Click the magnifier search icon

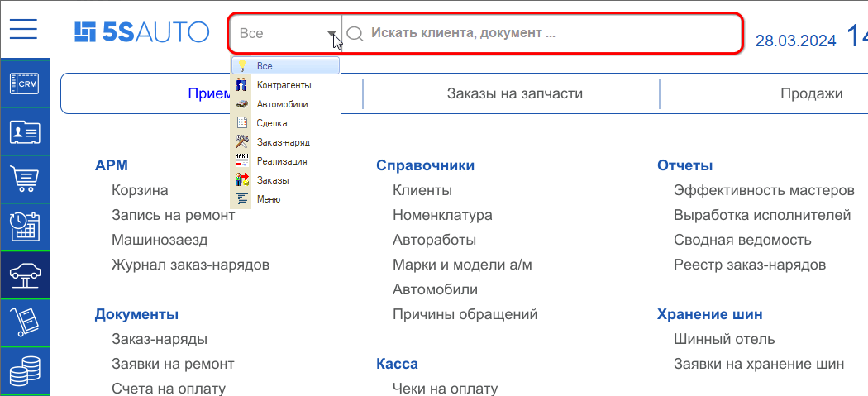coord(355,33)
